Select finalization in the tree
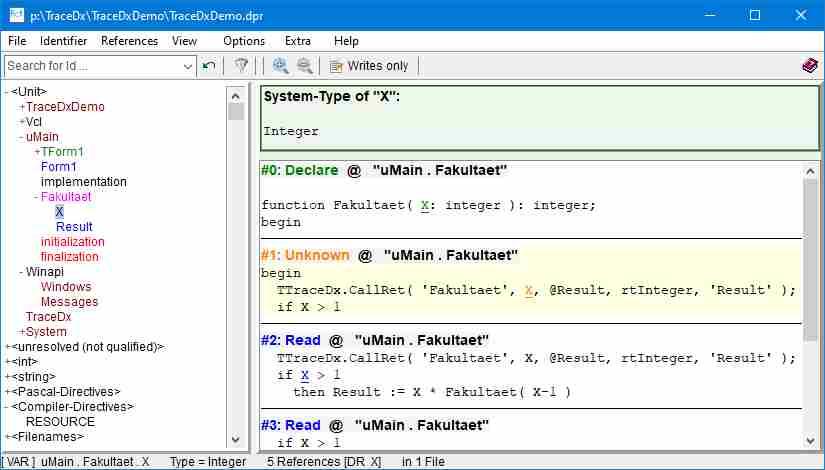825x470 pixels. pos(69,257)
